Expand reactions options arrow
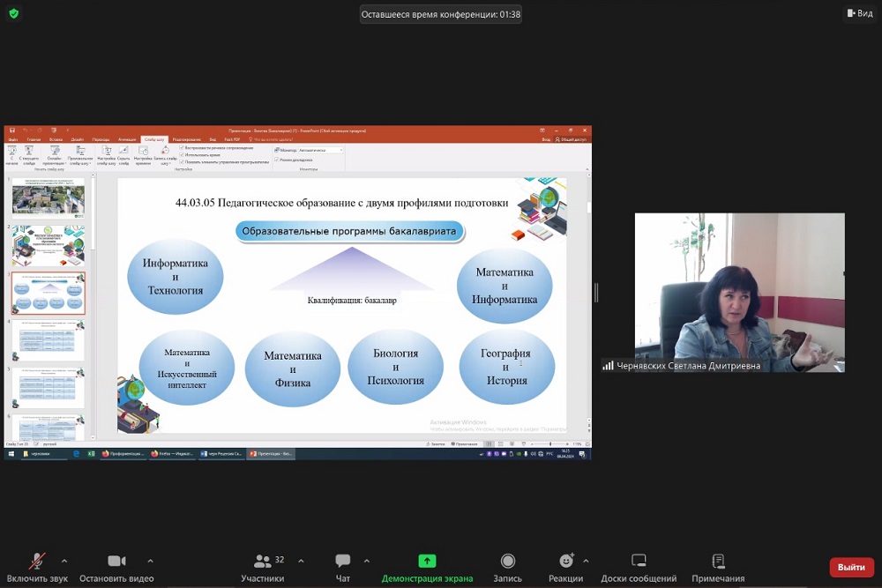 coord(586,561)
